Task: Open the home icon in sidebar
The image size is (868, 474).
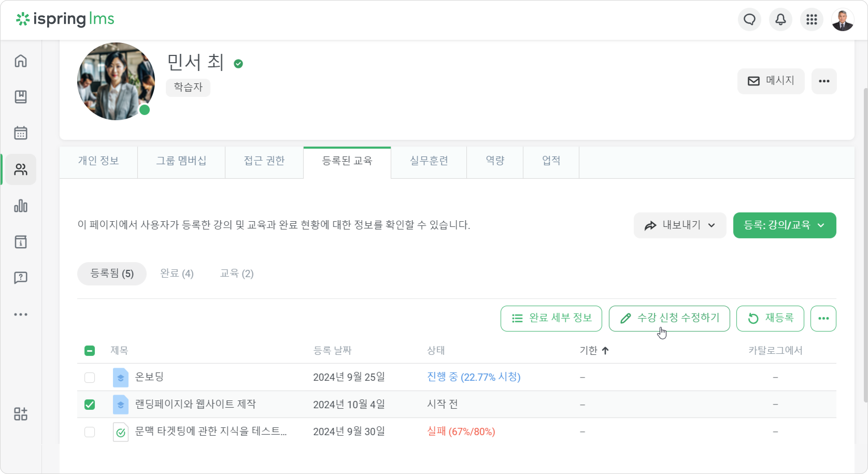Action: coord(21,61)
